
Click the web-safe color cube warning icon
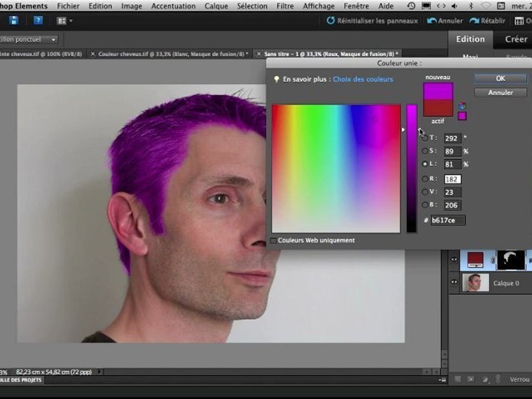(x=462, y=106)
